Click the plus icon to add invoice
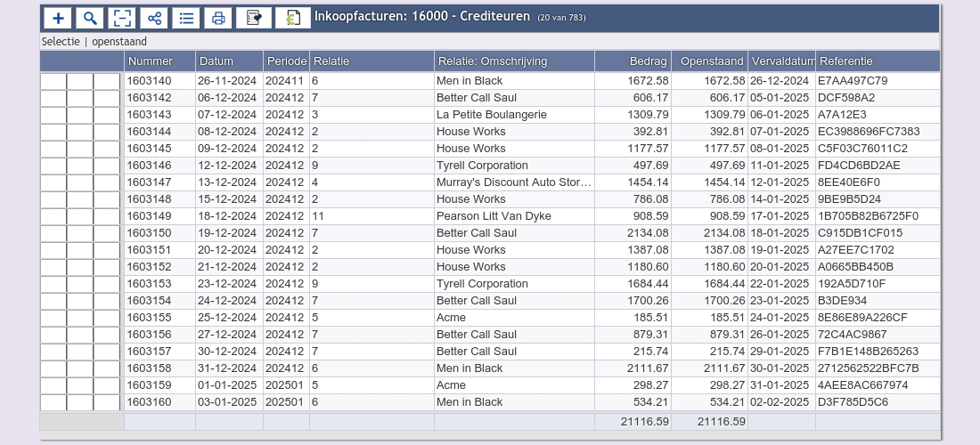The image size is (980, 445). 58,18
